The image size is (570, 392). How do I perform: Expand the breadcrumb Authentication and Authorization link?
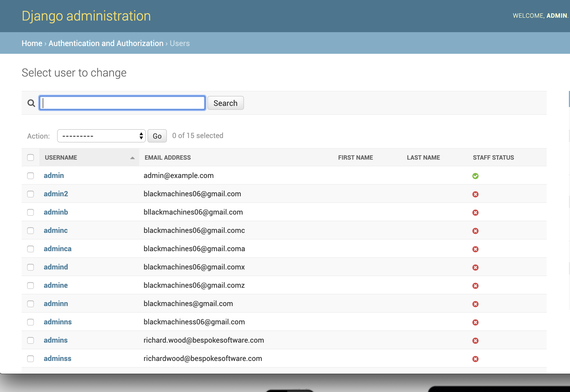point(105,43)
